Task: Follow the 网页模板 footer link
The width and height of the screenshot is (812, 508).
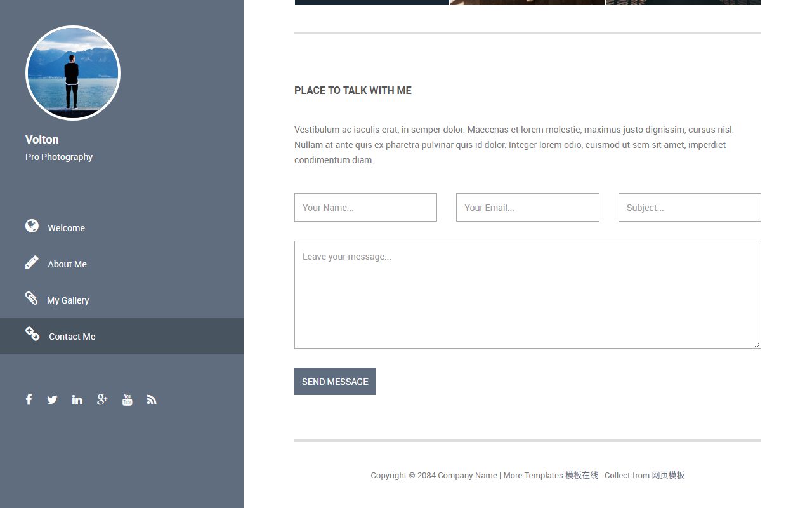Action: [x=668, y=475]
